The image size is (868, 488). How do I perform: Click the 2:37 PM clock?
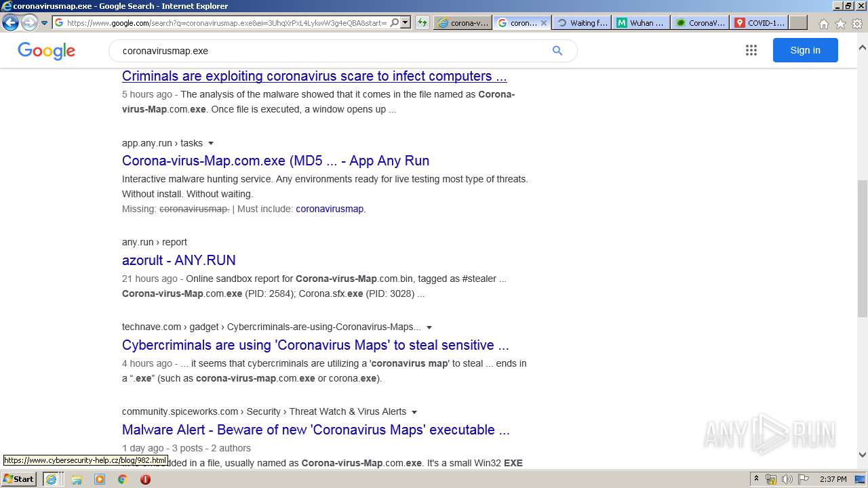tap(833, 479)
